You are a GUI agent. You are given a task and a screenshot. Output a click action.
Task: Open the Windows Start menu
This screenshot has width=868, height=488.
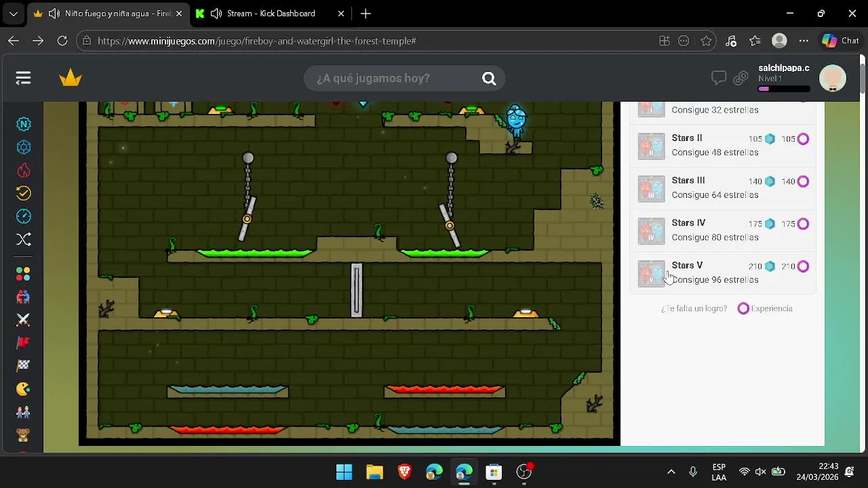tap(344, 472)
